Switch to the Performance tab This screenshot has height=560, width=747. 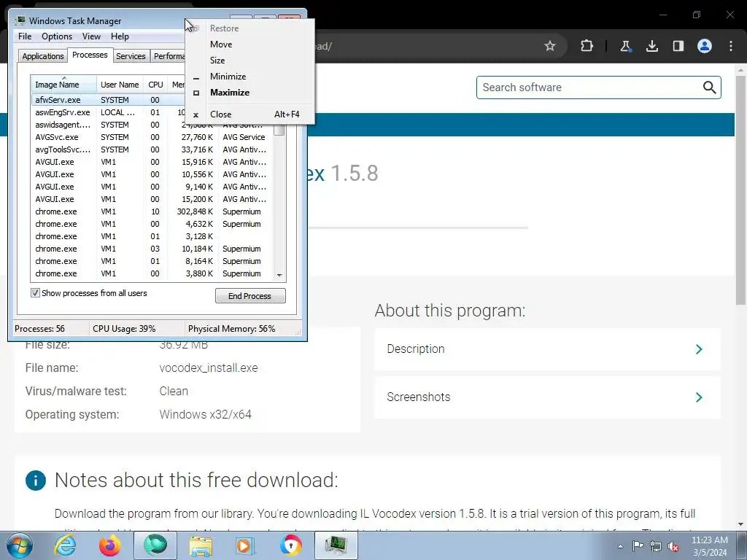click(169, 56)
